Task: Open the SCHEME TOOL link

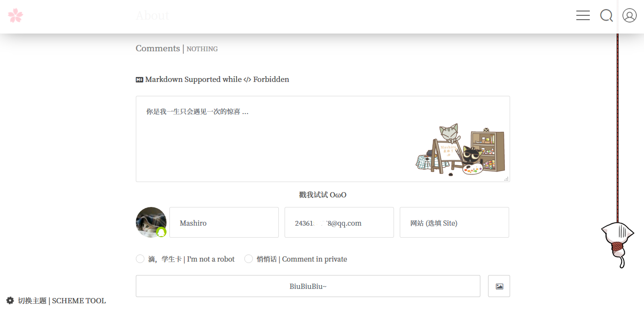Action: click(78, 300)
